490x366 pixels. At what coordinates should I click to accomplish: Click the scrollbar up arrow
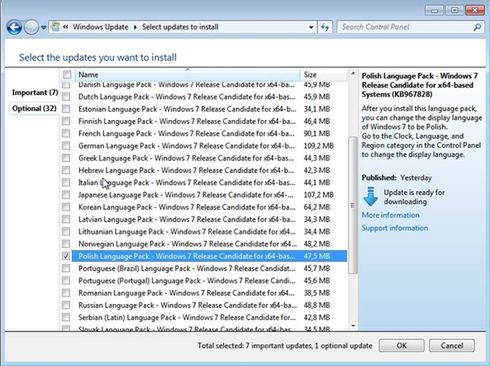[353, 74]
